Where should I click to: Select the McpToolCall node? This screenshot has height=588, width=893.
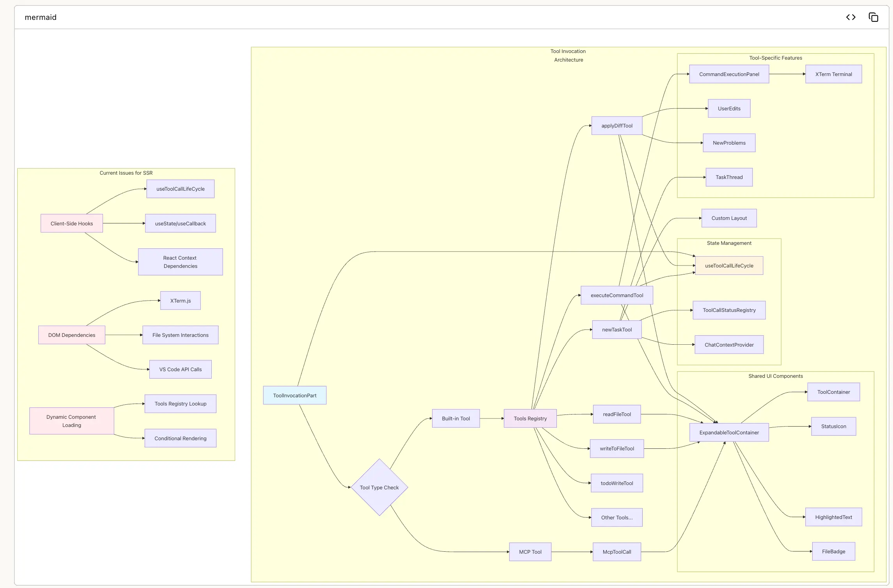tap(617, 552)
